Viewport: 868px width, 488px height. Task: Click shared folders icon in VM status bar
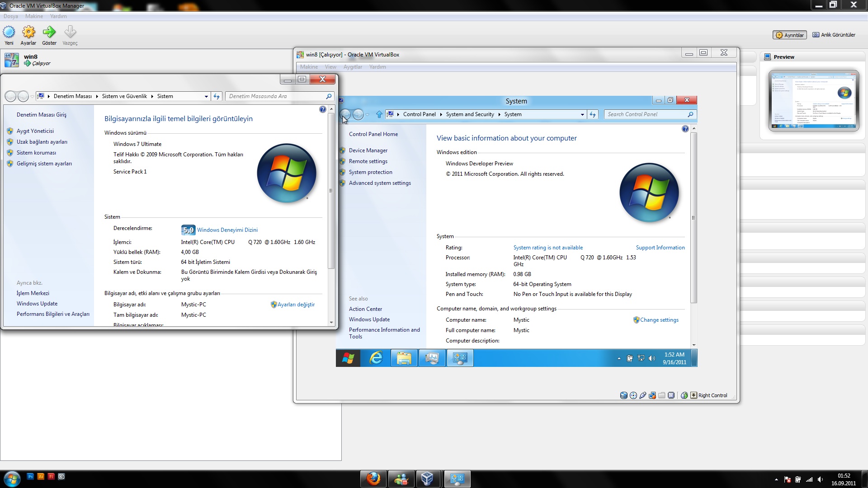click(662, 395)
